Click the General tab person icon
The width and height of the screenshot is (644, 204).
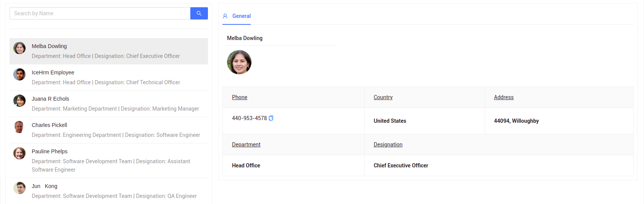(225, 16)
